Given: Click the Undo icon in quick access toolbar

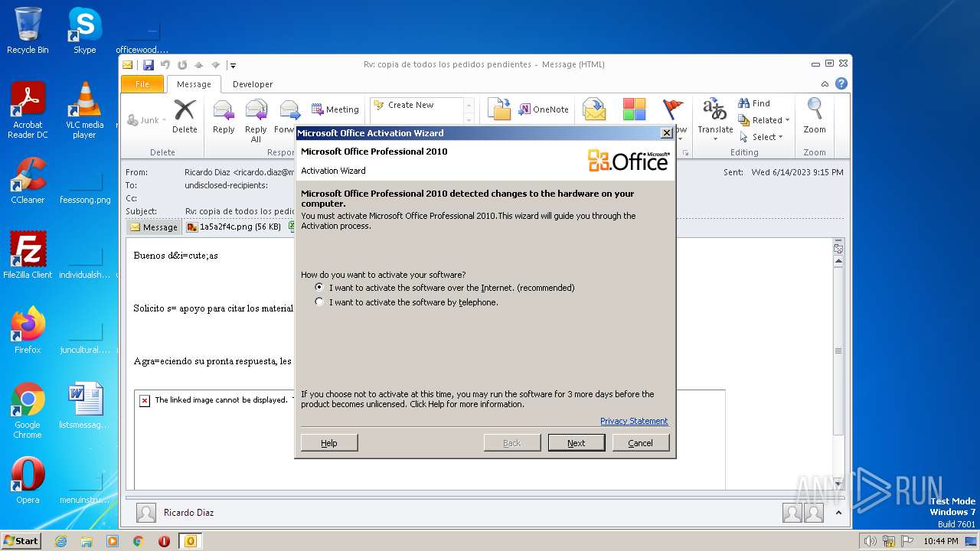Looking at the screenshot, I should click(x=165, y=65).
